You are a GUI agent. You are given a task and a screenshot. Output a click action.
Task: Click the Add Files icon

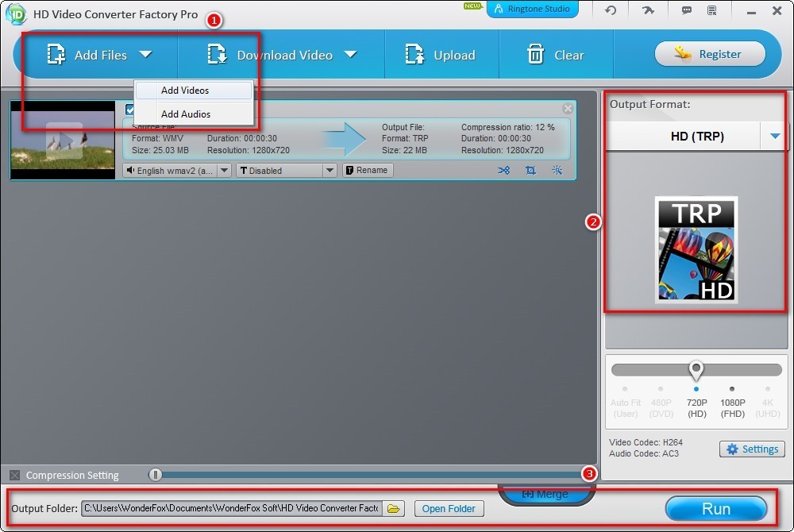[56, 54]
